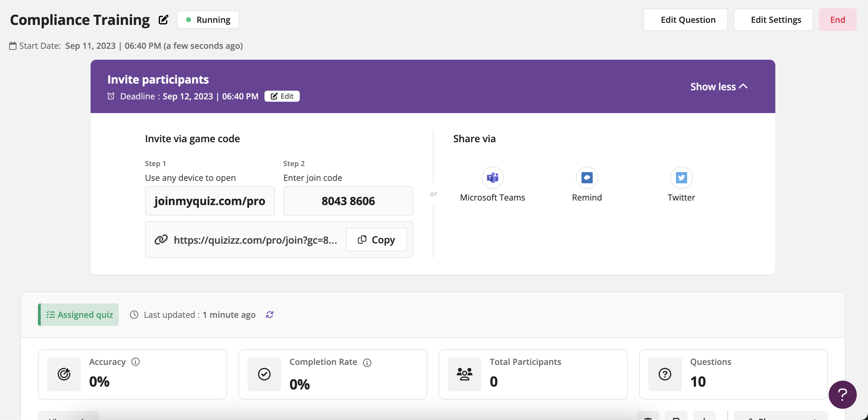The image size is (868, 420).
Task: Edit the deadline date
Action: 282,96
